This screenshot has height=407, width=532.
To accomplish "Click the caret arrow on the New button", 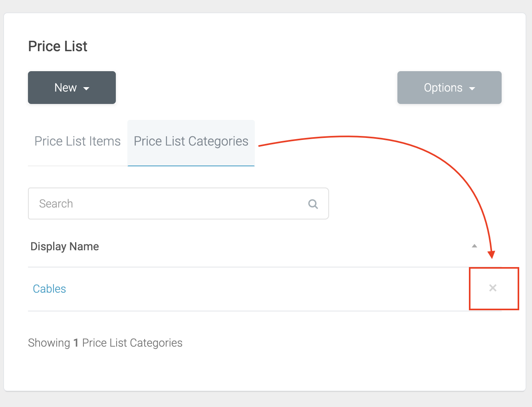I will pyautogui.click(x=86, y=88).
